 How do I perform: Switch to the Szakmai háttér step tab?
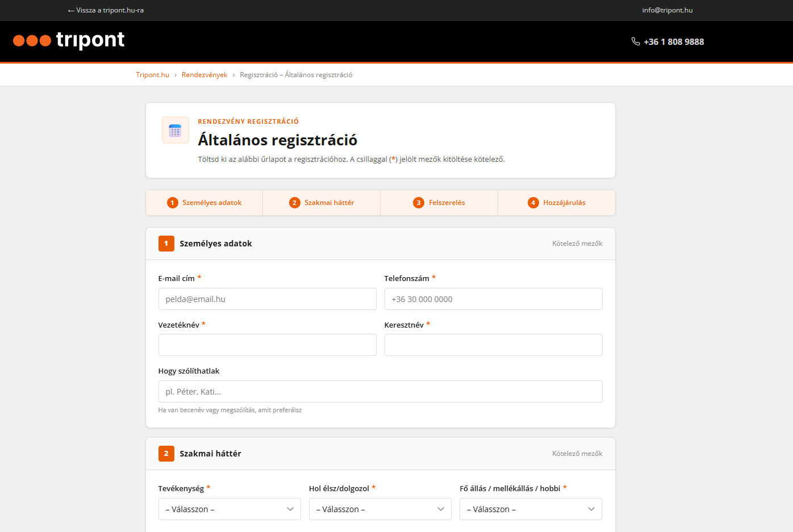tap(322, 203)
